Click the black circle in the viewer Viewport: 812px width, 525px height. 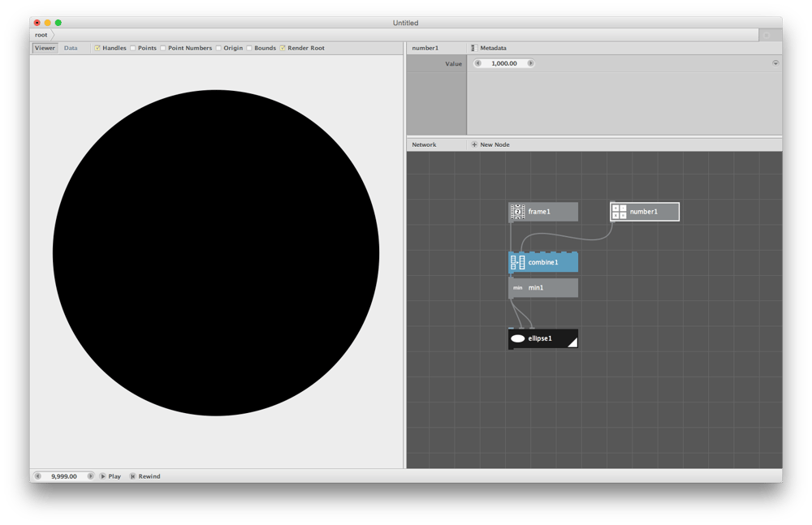(216, 252)
